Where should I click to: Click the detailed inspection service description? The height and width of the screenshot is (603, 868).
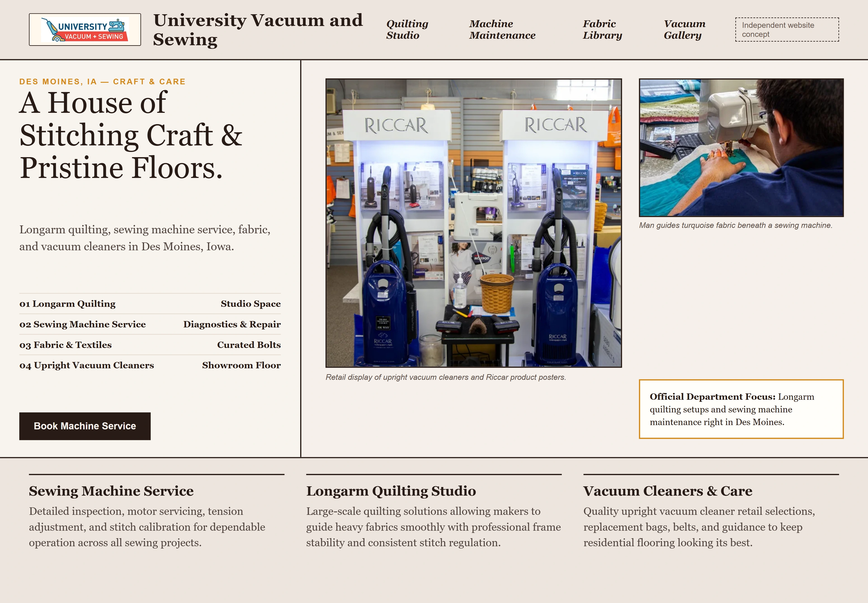click(x=147, y=527)
